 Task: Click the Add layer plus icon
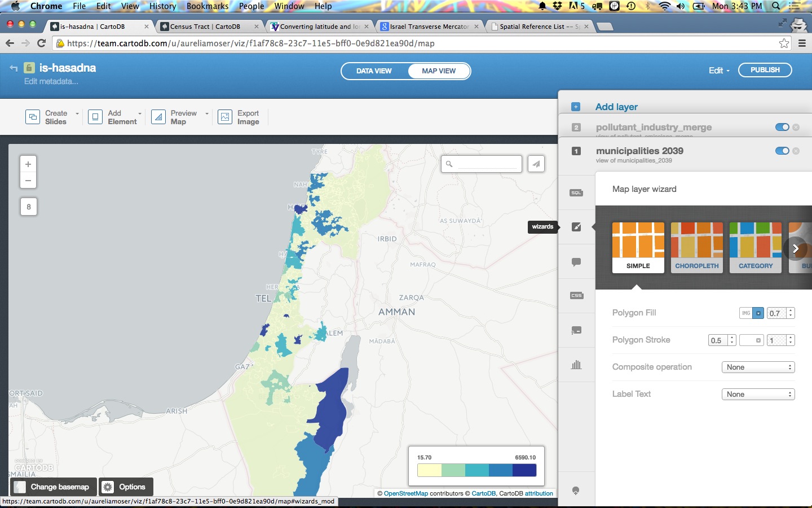coord(576,107)
